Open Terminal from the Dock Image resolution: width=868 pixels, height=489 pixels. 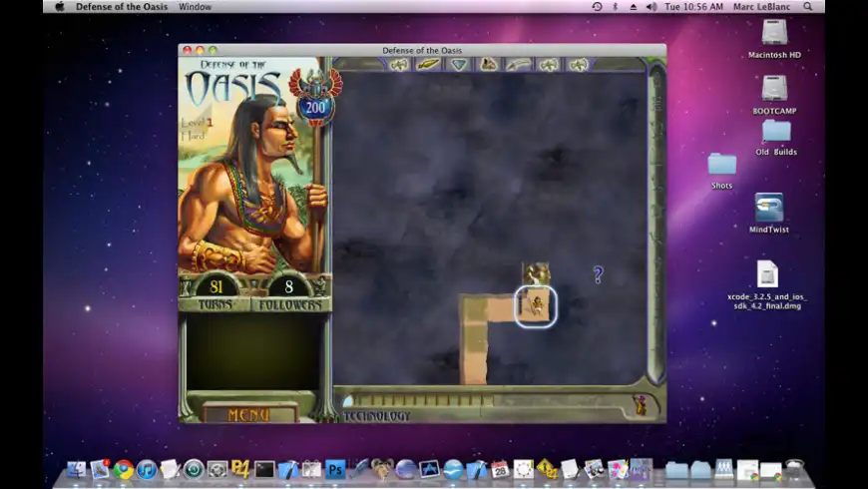pos(264,470)
